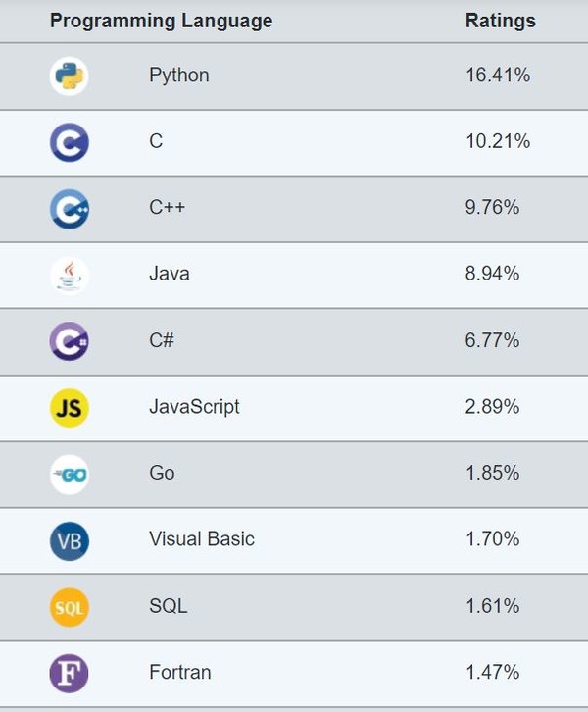Click the Ratings column header
Image resolution: width=588 pixels, height=712 pixels.
pyautogui.click(x=500, y=21)
